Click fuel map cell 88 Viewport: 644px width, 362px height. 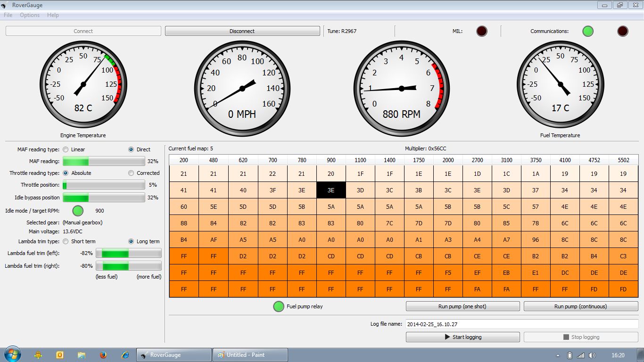coord(184,223)
